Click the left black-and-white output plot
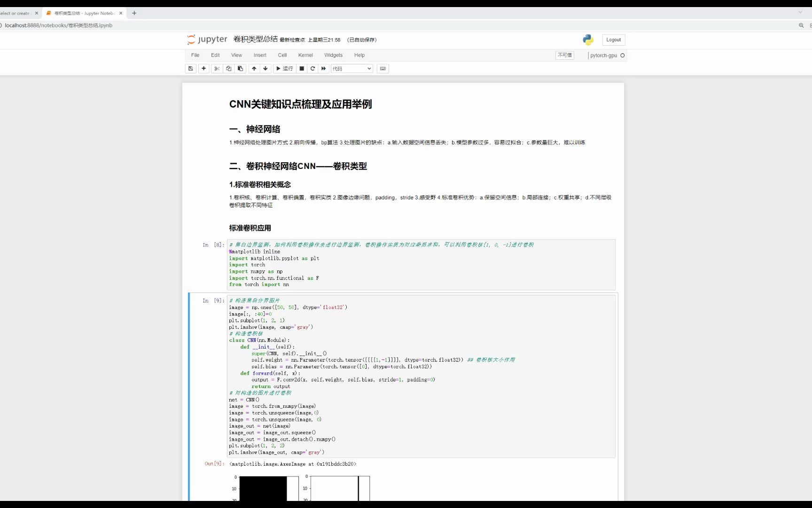This screenshot has width=812, height=508. point(269,488)
